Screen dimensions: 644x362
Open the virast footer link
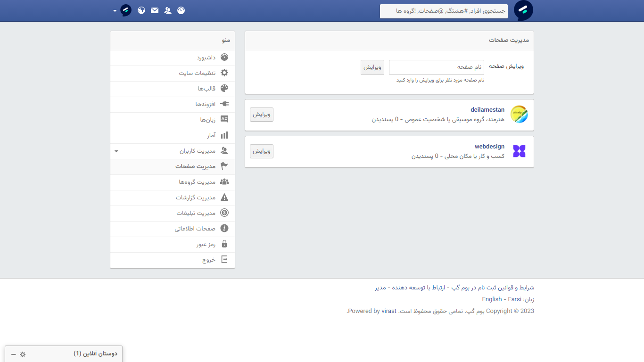(x=389, y=311)
